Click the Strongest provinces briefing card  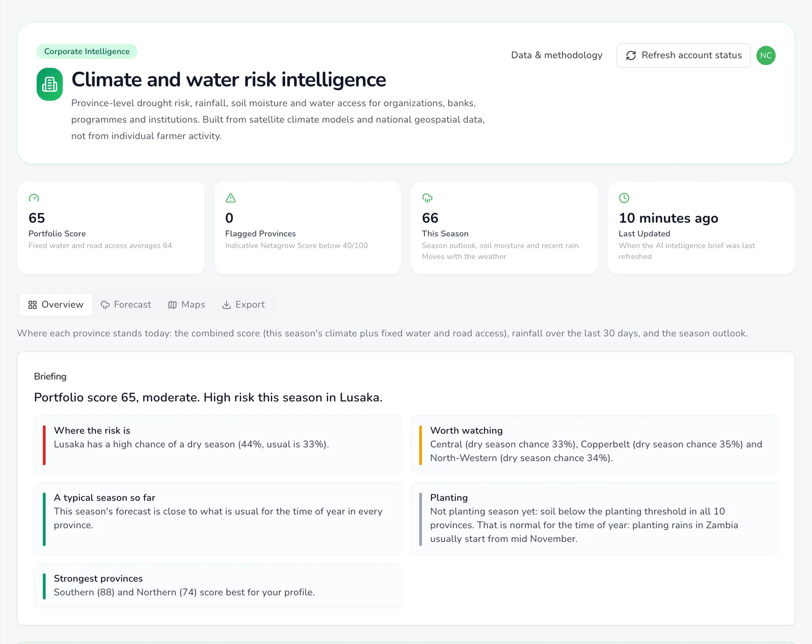218,586
